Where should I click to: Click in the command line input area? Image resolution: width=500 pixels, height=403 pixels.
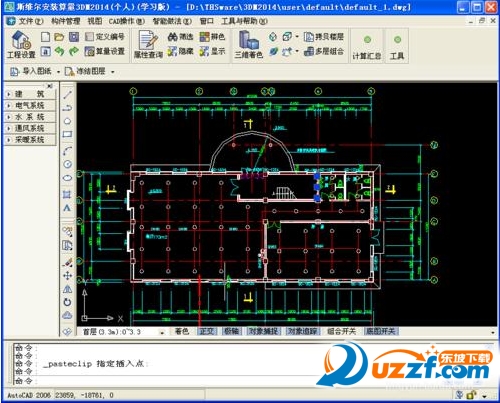click(x=167, y=380)
